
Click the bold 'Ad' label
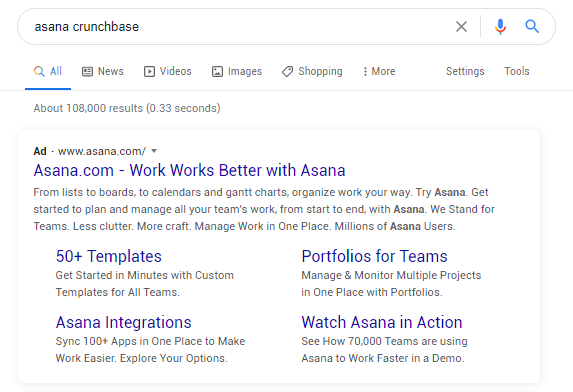tap(40, 151)
